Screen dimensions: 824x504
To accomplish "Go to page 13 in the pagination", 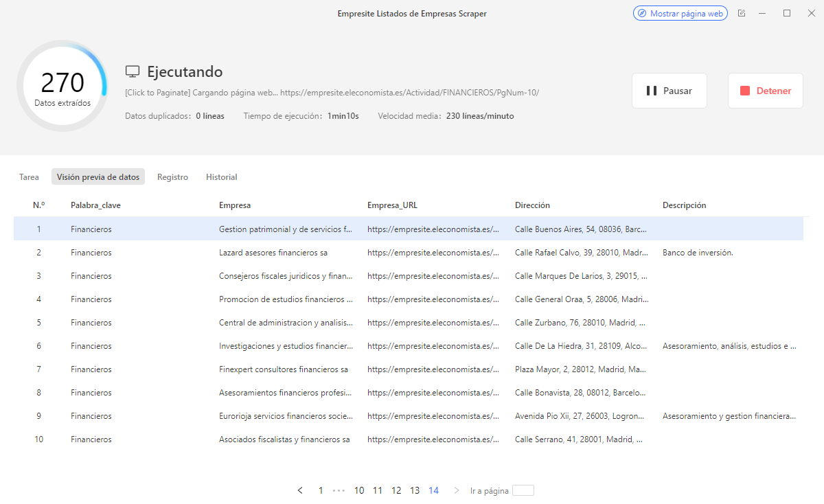I will point(415,490).
